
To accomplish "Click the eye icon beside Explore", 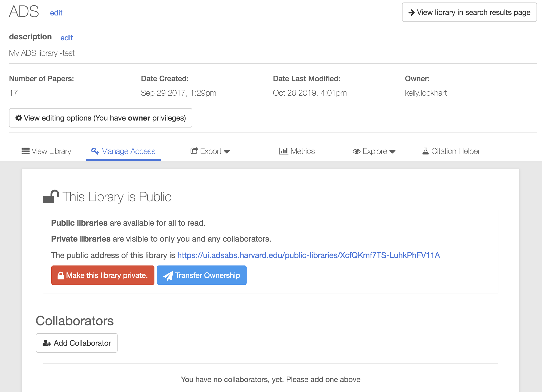I will (356, 151).
